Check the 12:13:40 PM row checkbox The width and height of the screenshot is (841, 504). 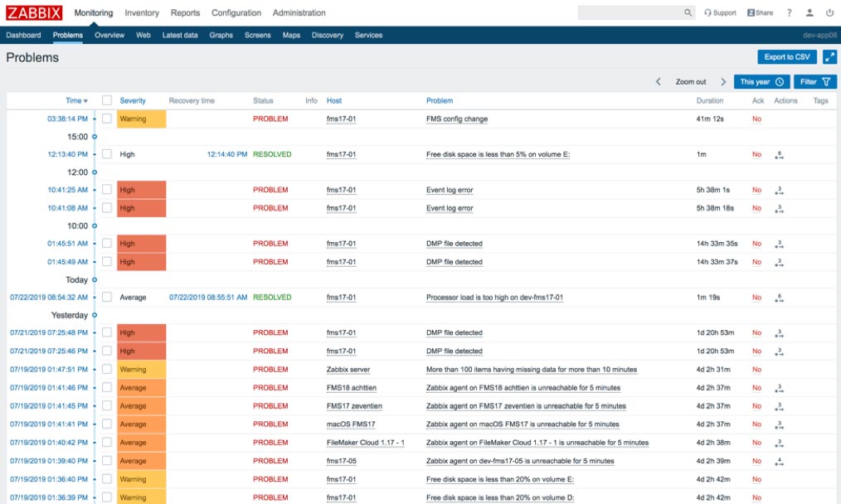[107, 154]
